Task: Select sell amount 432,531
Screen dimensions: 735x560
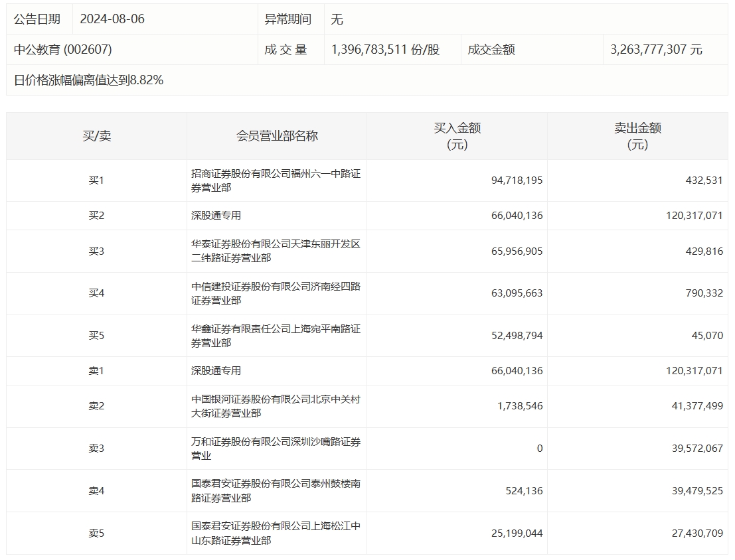Action: pyautogui.click(x=704, y=180)
